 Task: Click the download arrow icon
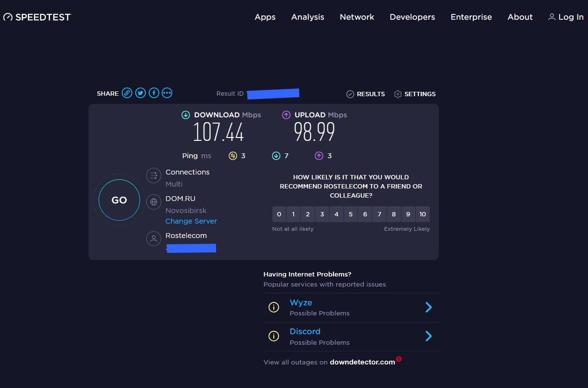186,115
